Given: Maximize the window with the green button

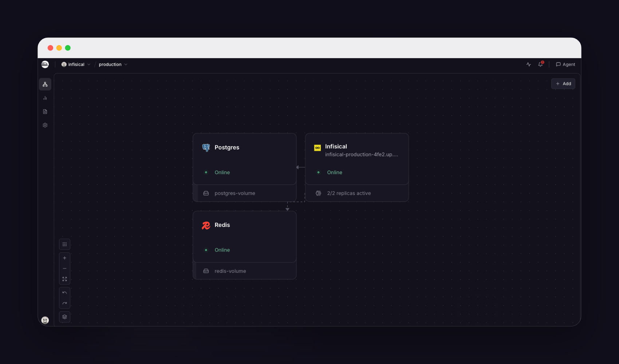Looking at the screenshot, I should coord(68,48).
